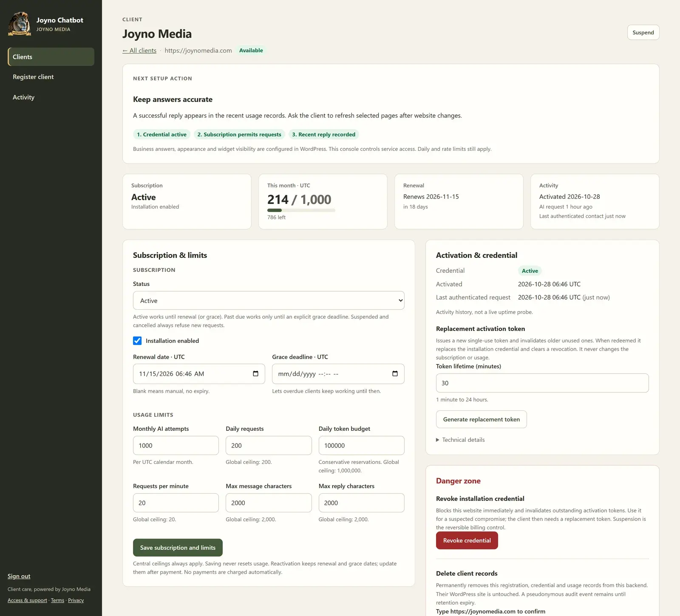Viewport: 680px width, 616px height.
Task: Open calendar picker for Renewal date
Action: 255,374
